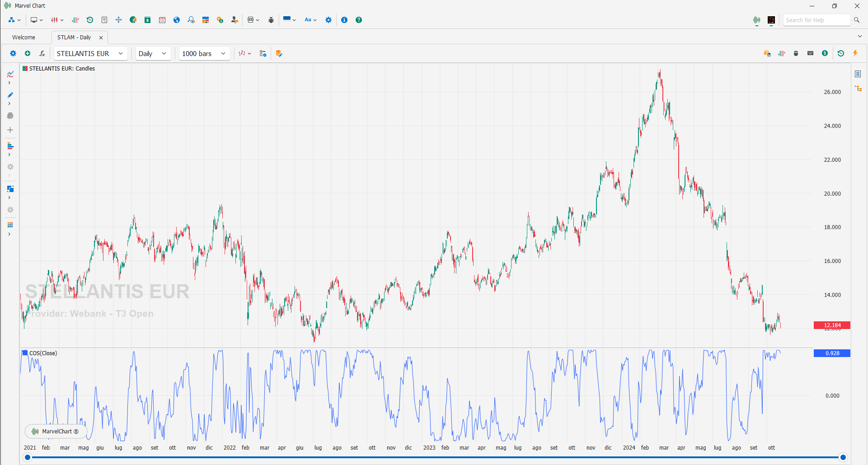
Task: Open the tabs list chevron at far right
Action: 859,37
